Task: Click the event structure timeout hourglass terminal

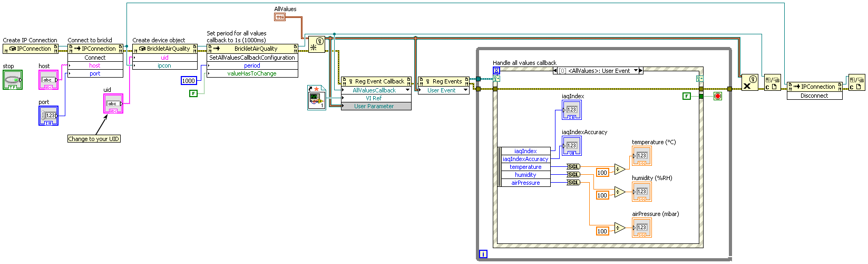Action: coord(496,71)
